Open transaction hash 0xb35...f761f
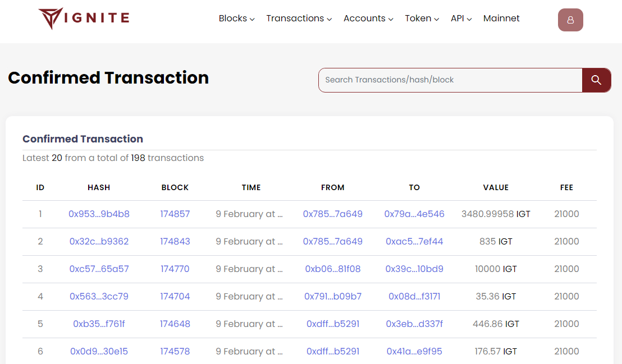Viewport: 622px width, 364px height. [x=99, y=324]
